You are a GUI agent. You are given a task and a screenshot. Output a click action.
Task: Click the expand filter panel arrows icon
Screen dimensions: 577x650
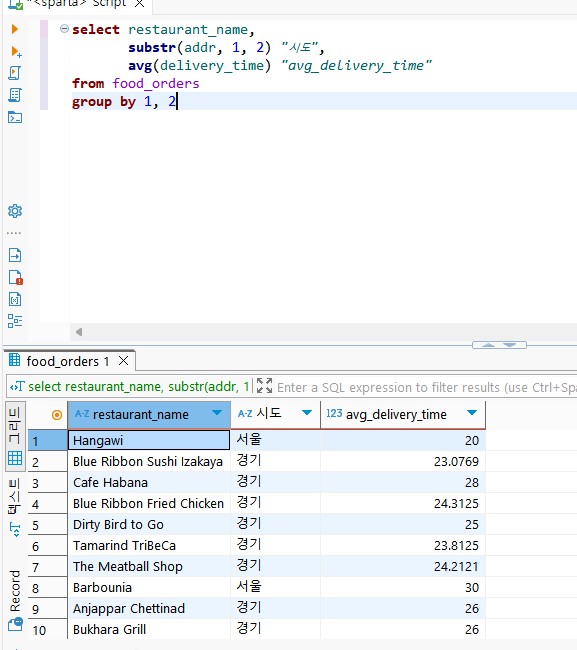[264, 386]
